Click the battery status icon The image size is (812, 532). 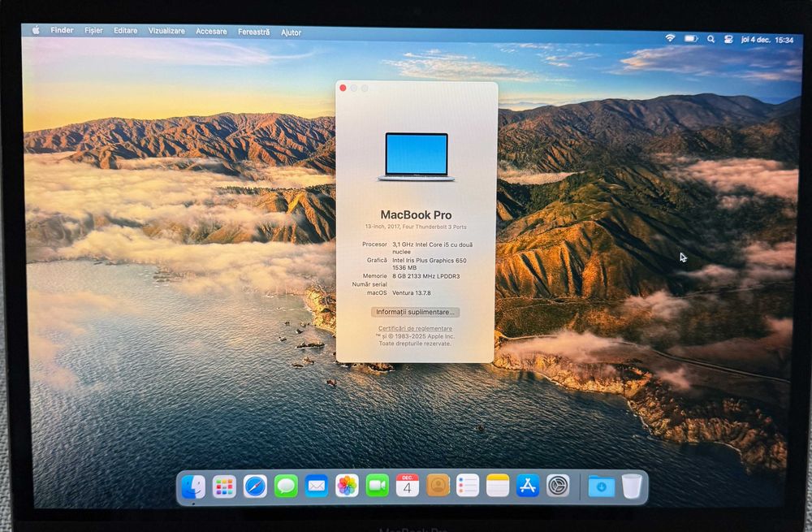coord(691,38)
